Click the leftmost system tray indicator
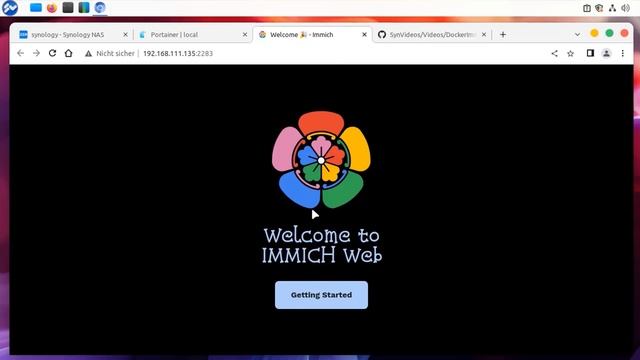Image resolution: width=640 pixels, height=360 pixels. (587, 8)
